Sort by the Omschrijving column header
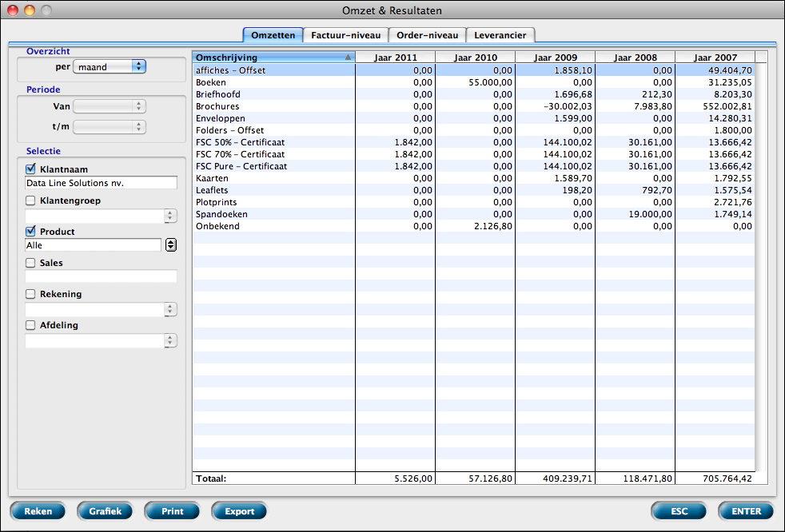This screenshot has height=532, width=785. pyautogui.click(x=274, y=57)
